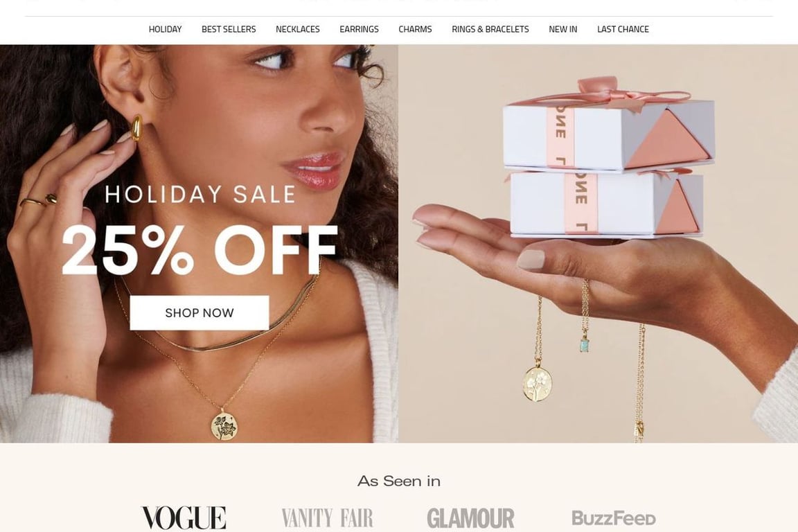Click the HOLIDAY SALE headline

(x=200, y=194)
